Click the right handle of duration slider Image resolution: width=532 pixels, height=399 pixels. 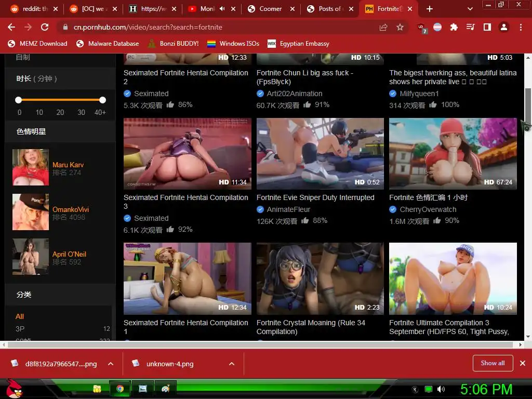[x=102, y=100]
